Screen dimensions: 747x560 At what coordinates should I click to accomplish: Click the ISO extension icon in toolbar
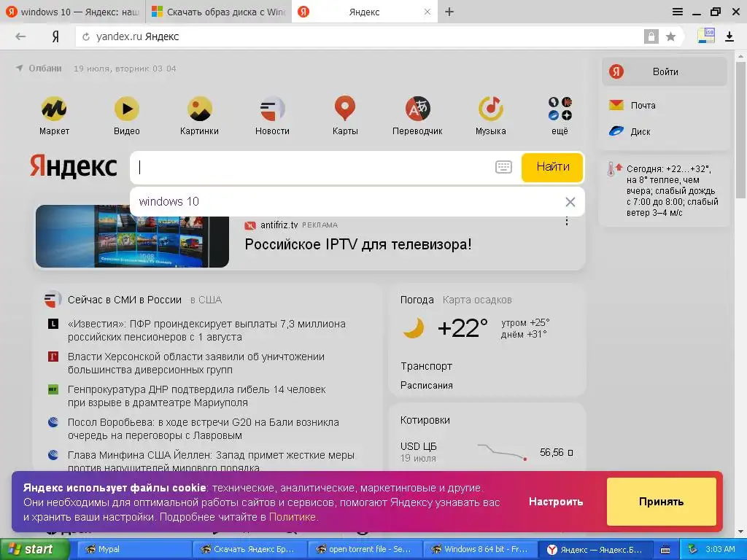(x=706, y=36)
